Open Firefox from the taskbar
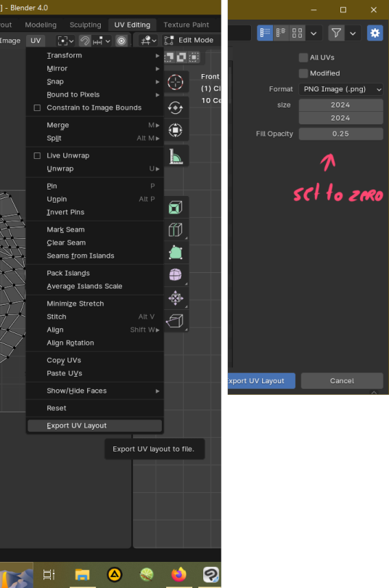The width and height of the screenshot is (389, 588). click(179, 574)
